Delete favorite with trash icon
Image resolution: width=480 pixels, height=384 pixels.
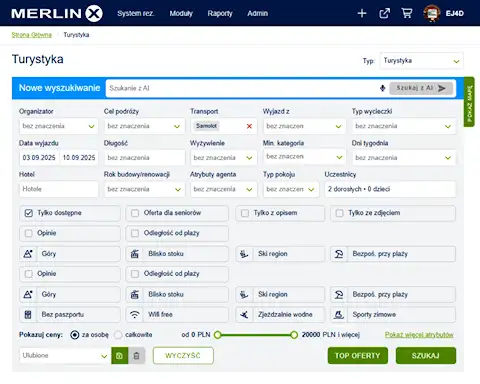[137, 356]
